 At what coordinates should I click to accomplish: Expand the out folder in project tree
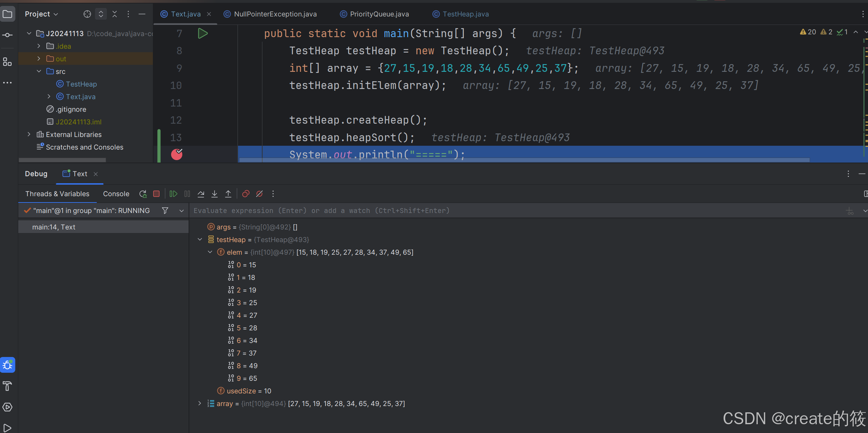(39, 59)
